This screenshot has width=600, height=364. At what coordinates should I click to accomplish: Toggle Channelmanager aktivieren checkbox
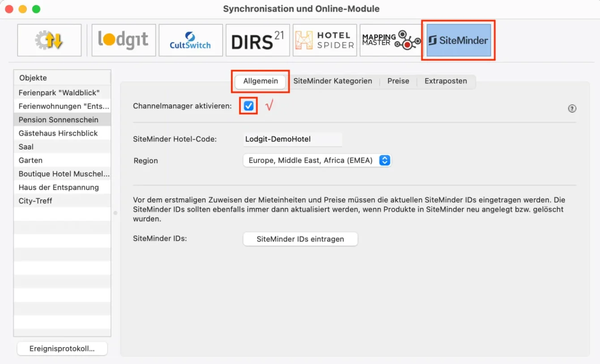(x=249, y=106)
